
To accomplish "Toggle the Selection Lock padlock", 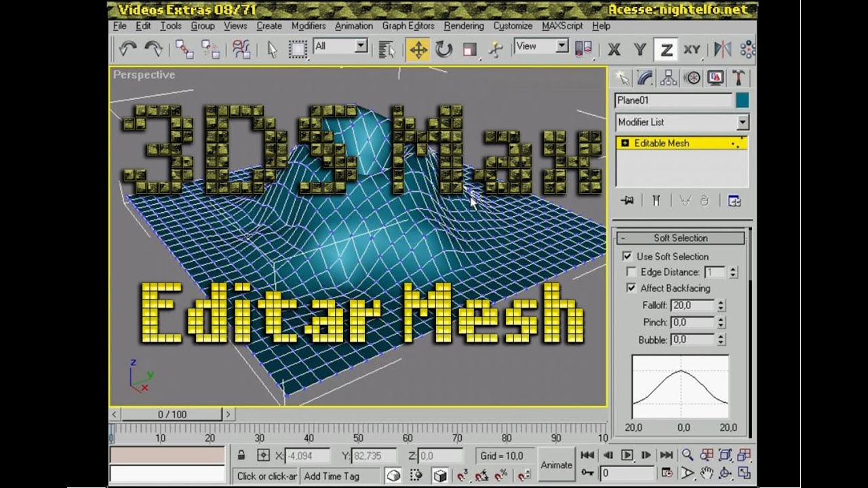I will tap(241, 455).
